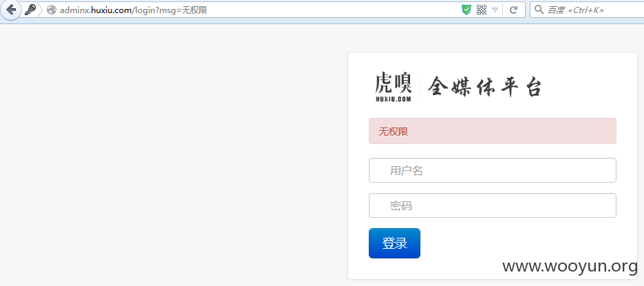The width and height of the screenshot is (644, 286).
Task: Open the 虎嗅 HUXIU.COM logo
Action: [394, 88]
